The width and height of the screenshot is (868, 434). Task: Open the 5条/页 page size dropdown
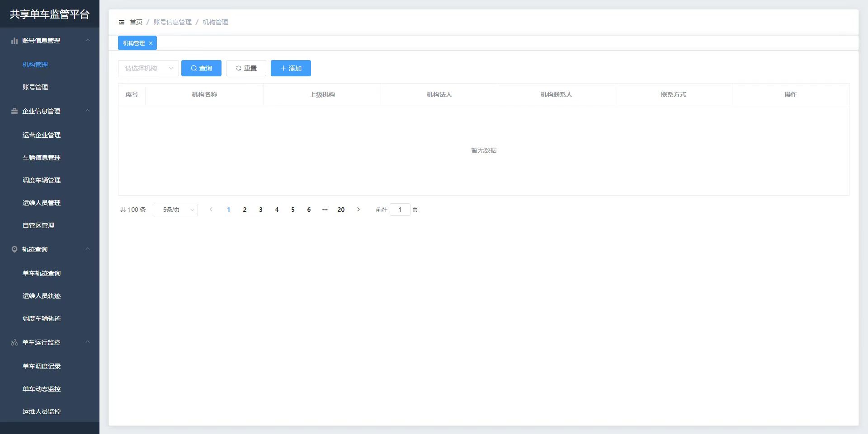tap(175, 210)
